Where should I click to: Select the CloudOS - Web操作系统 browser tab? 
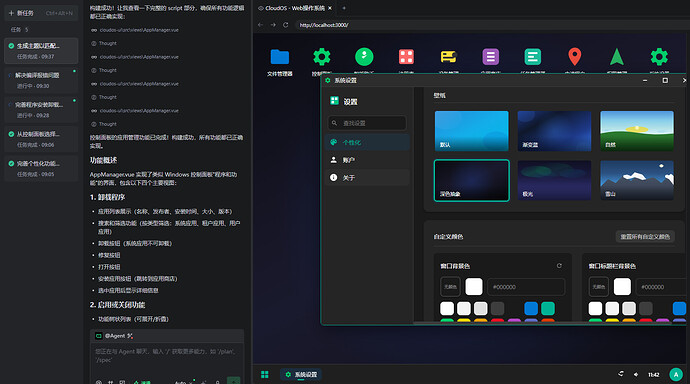tap(295, 8)
